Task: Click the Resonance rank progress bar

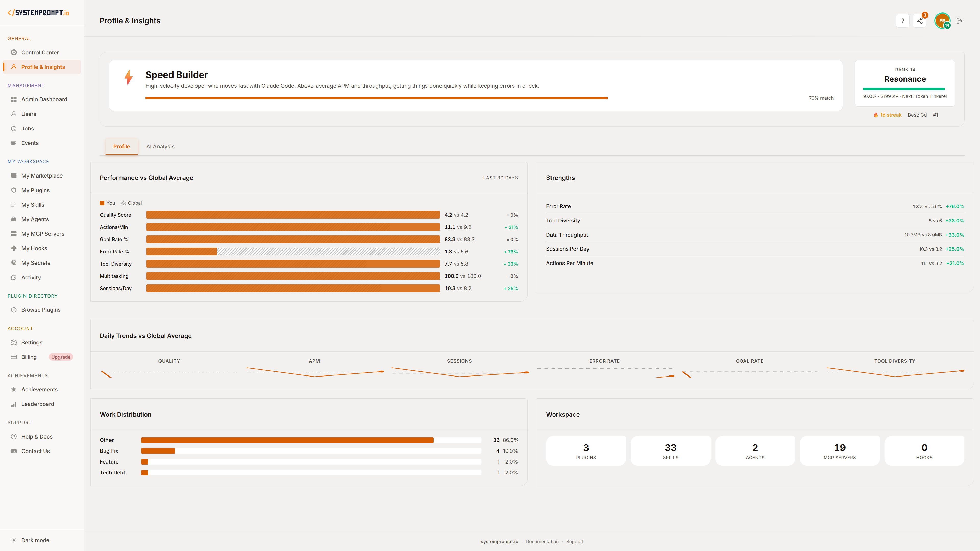Action: click(904, 88)
